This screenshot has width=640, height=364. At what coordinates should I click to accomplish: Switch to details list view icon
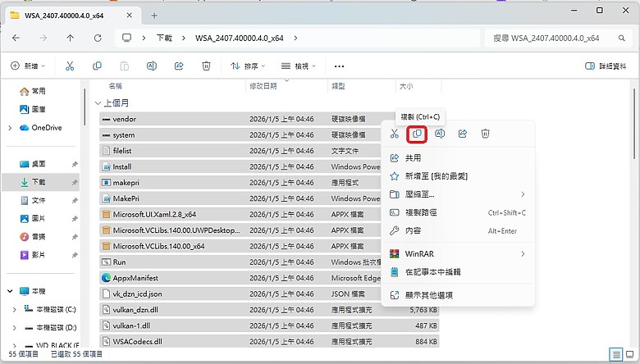(616, 354)
